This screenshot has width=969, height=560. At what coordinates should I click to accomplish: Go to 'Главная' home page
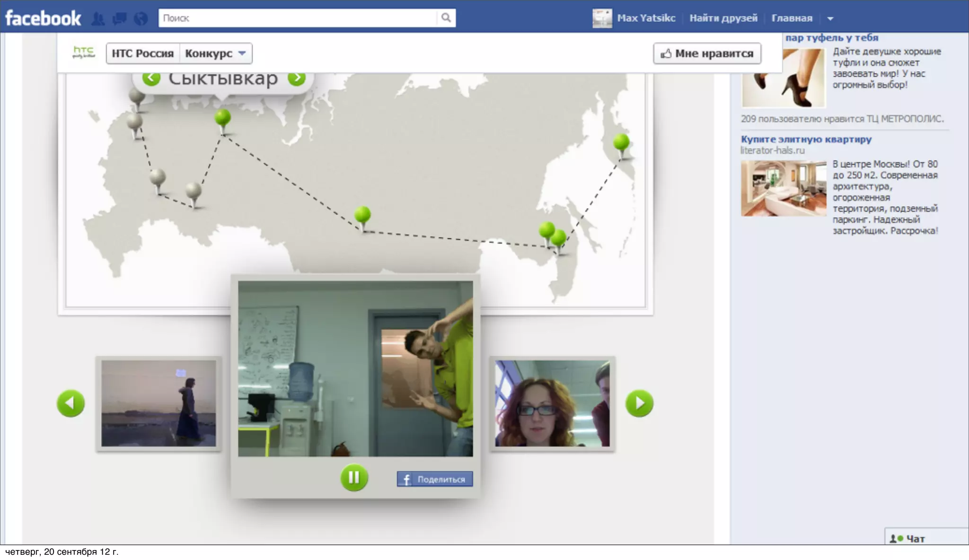(792, 18)
